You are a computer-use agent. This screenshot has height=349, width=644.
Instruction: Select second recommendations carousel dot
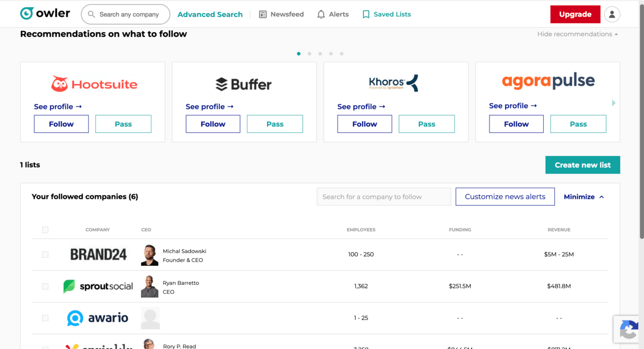[x=309, y=54]
